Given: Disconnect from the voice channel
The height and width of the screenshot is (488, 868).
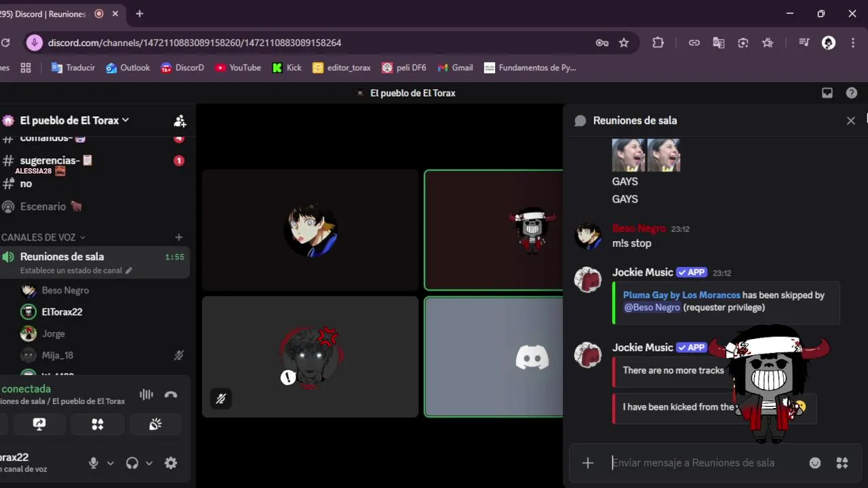Looking at the screenshot, I should tap(171, 395).
